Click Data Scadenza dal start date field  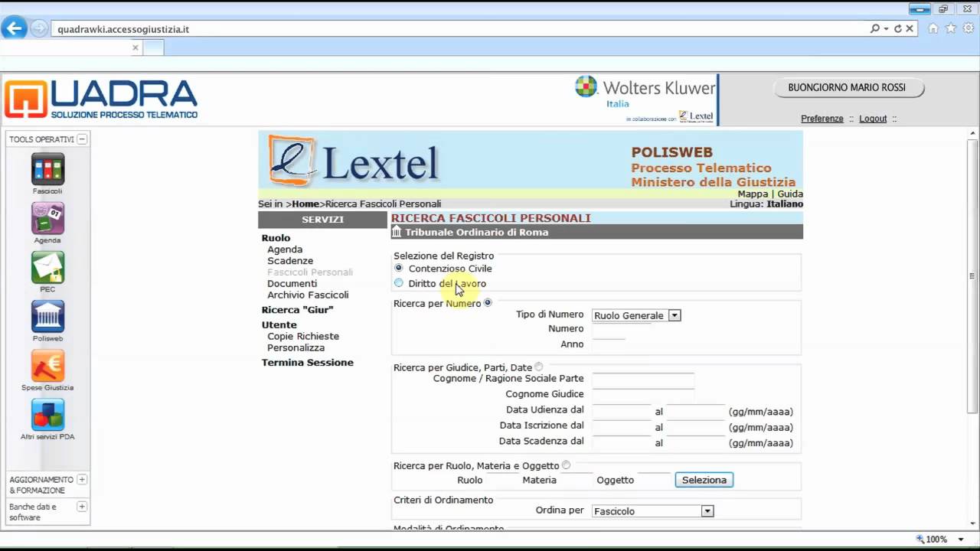coord(622,442)
